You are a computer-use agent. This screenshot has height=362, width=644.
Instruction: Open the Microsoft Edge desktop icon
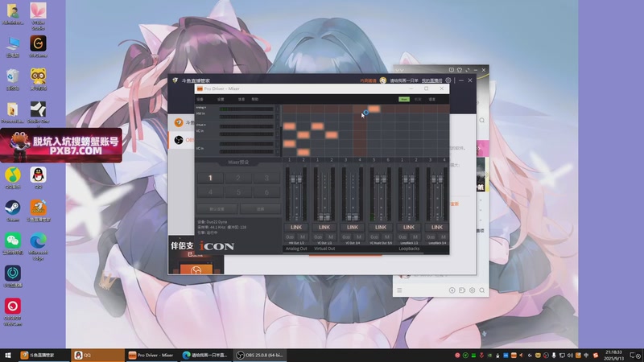pyautogui.click(x=38, y=246)
